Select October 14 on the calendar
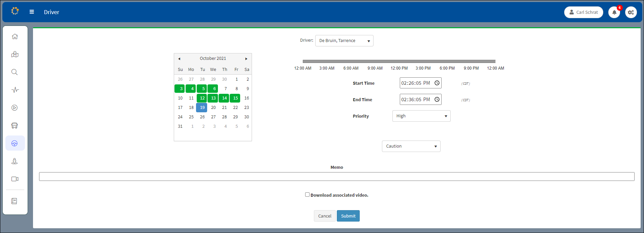This screenshot has width=644, height=233. pos(224,98)
